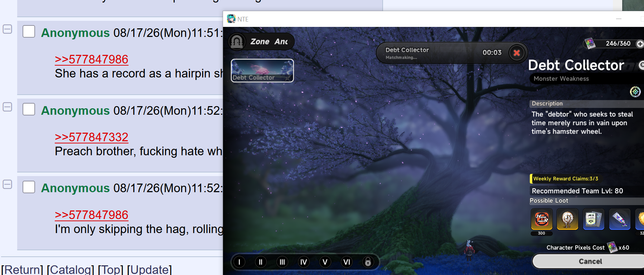The height and width of the screenshot is (275, 644).
Task: Select the Debt Collector boss thumbnail card
Action: 262,71
